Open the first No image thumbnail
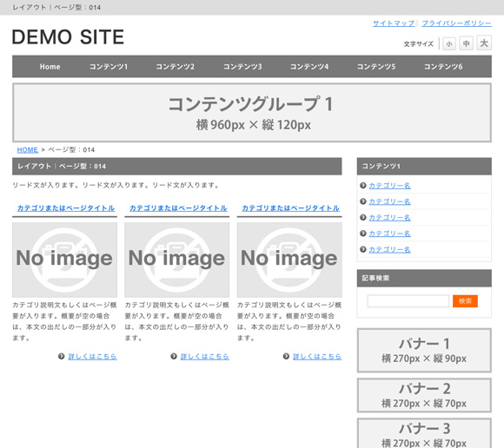The image size is (504, 448). [x=64, y=260]
